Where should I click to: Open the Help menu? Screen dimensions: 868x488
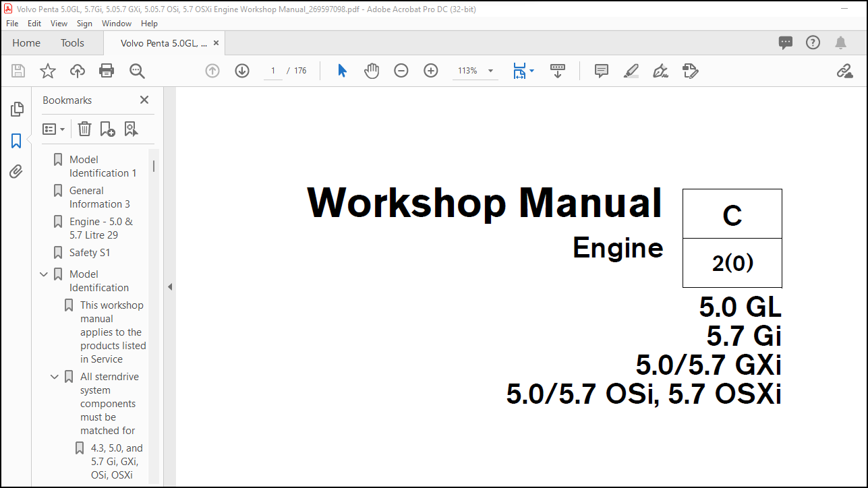pos(149,23)
